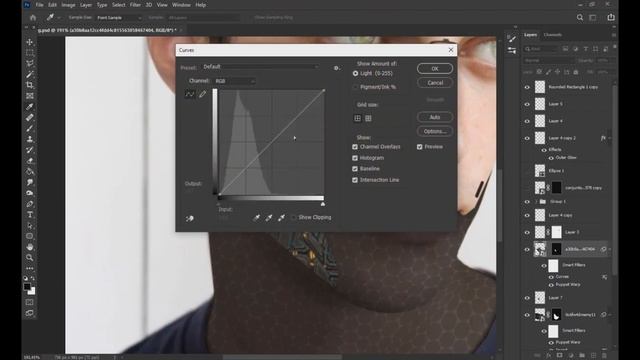Select the Light (0-255) radio button
640x360 pixels.
pyautogui.click(x=355, y=73)
